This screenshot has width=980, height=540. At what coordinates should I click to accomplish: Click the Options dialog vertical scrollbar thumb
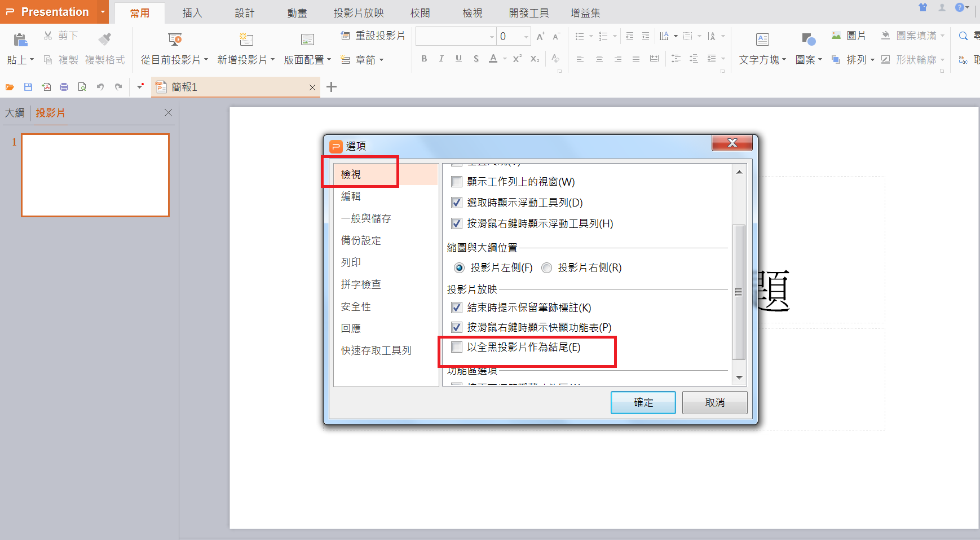tap(739, 292)
